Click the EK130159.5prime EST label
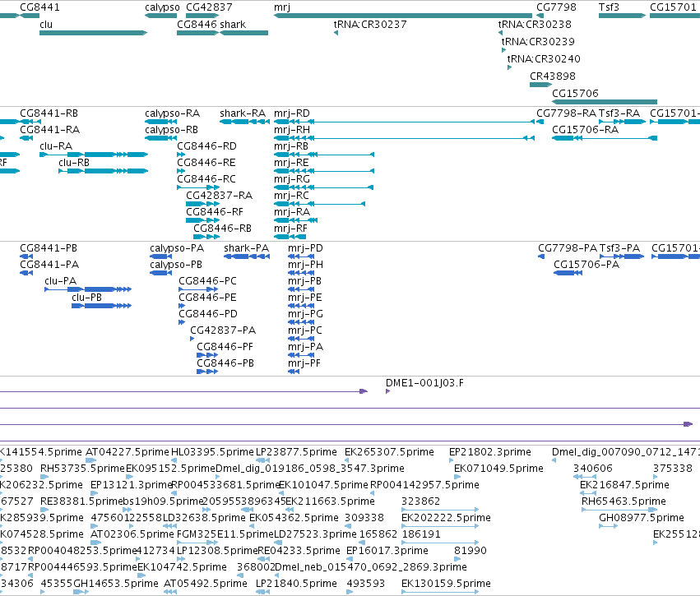The image size is (700, 596). tap(446, 584)
